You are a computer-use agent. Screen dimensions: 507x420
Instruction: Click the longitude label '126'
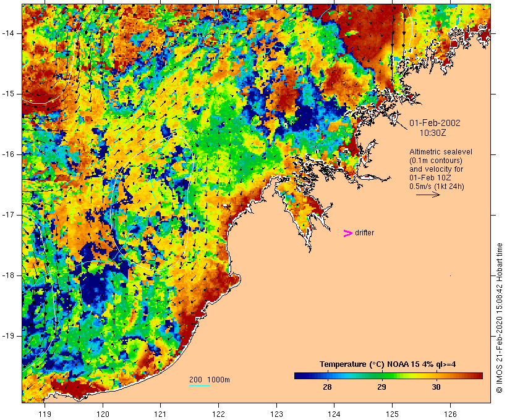pos(450,414)
